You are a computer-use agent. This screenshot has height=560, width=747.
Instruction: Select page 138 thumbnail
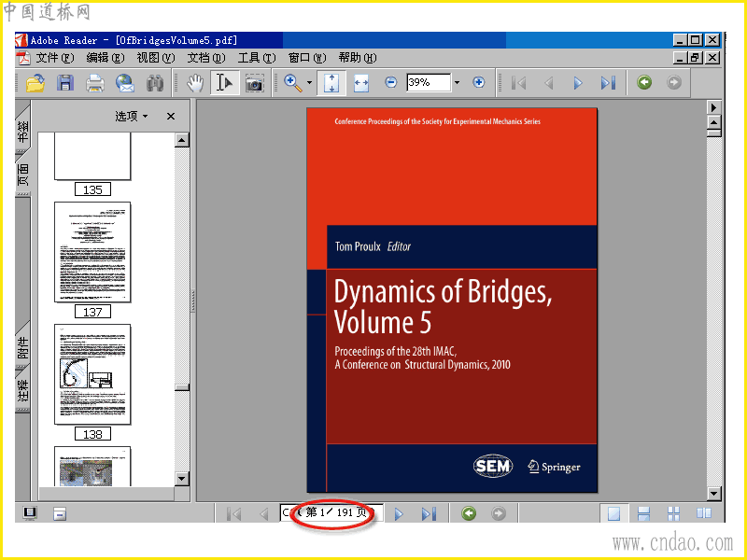point(92,375)
